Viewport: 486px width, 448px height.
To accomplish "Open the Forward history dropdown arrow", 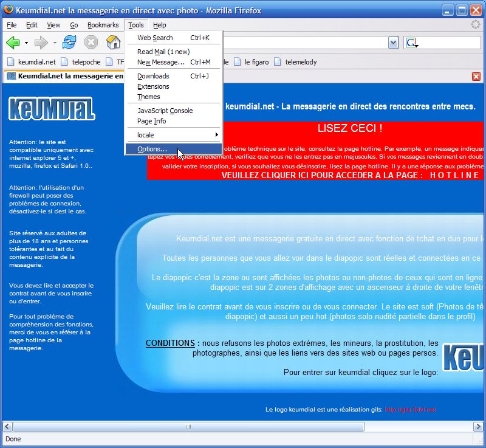I will point(55,43).
